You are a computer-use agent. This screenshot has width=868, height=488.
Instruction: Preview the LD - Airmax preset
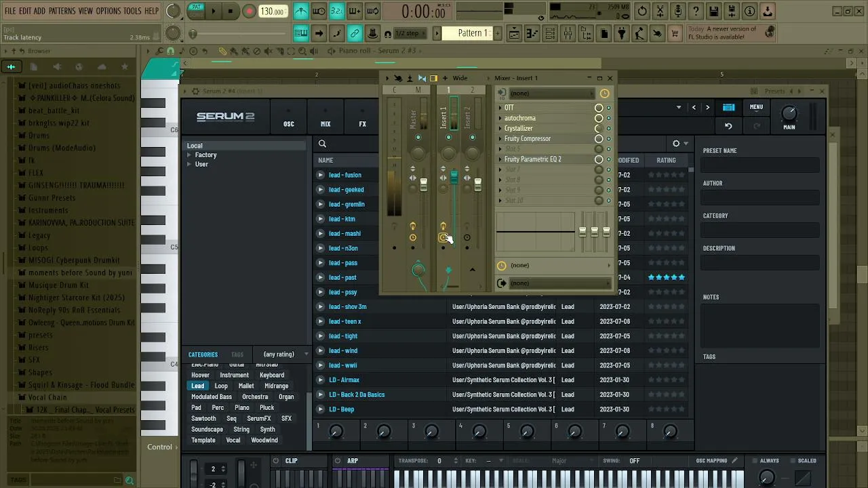pyautogui.click(x=321, y=380)
